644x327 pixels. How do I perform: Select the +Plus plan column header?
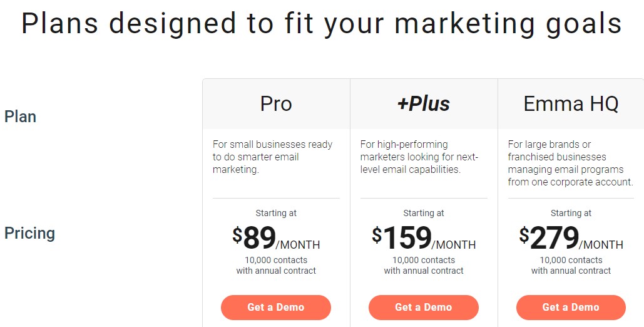point(424,104)
